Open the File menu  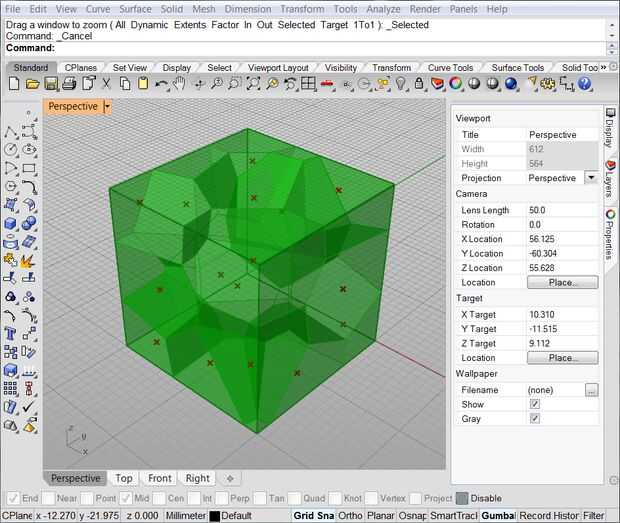tap(13, 9)
